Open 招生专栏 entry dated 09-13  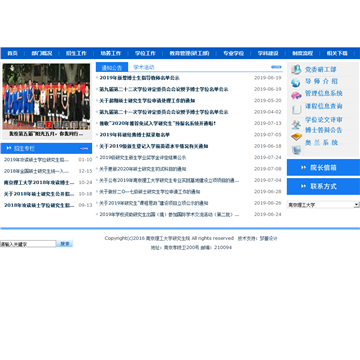coord(39,205)
